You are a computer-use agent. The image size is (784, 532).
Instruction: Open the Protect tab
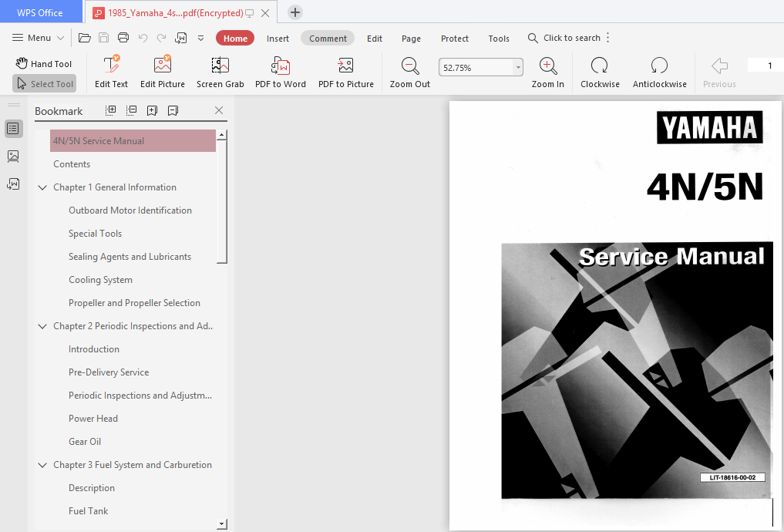point(455,39)
